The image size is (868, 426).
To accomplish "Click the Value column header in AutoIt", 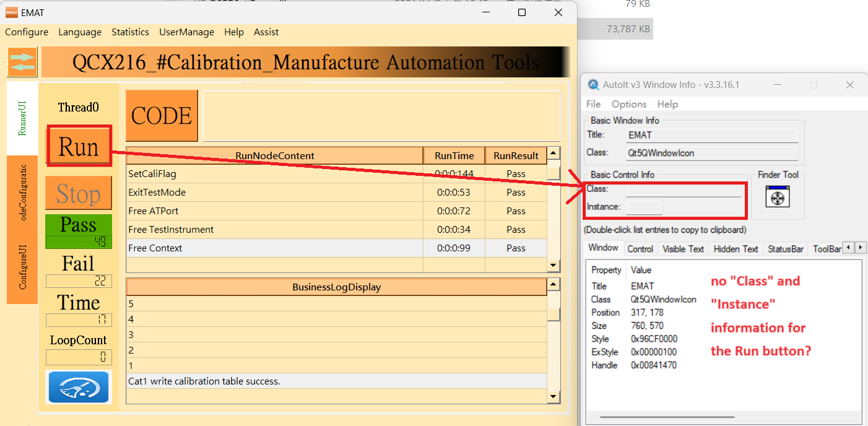I will tap(641, 270).
